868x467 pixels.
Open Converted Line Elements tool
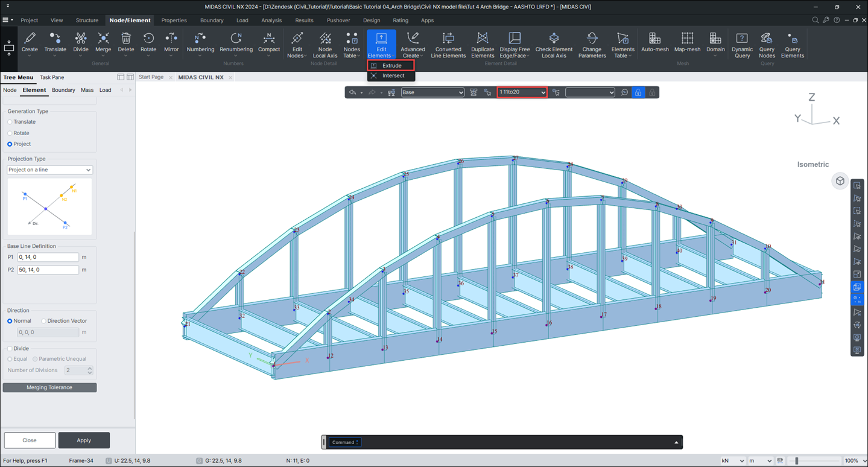pos(448,45)
